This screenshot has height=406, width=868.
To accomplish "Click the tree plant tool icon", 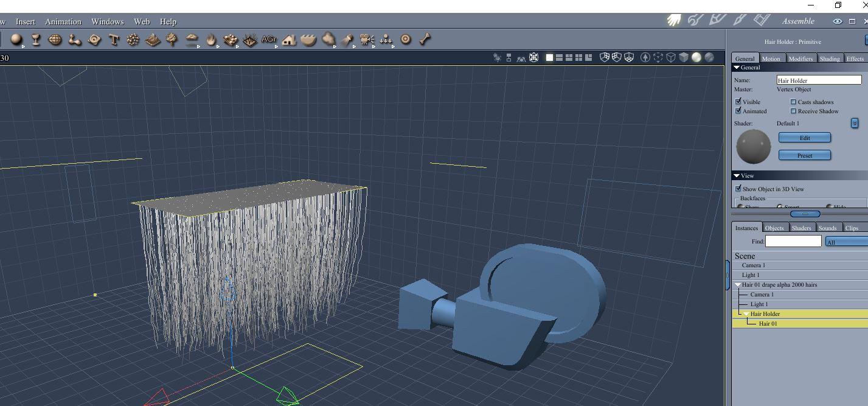I will coord(172,40).
